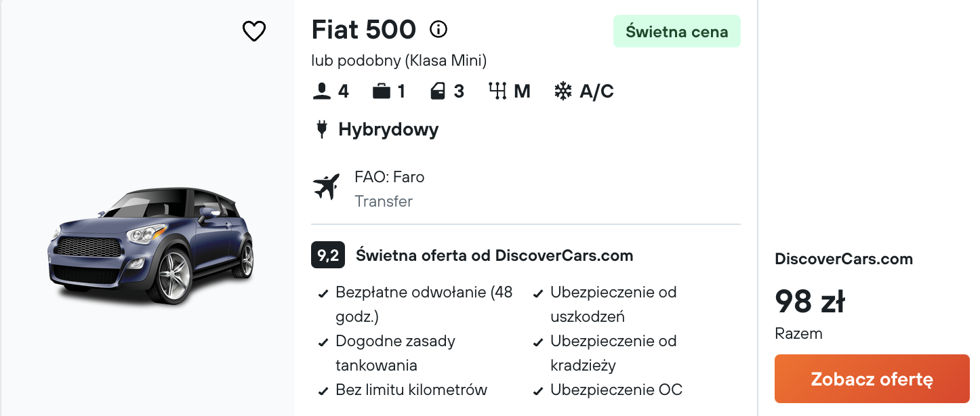Image resolution: width=980 pixels, height=416 pixels.
Task: Click the car door count icon
Action: point(438,91)
